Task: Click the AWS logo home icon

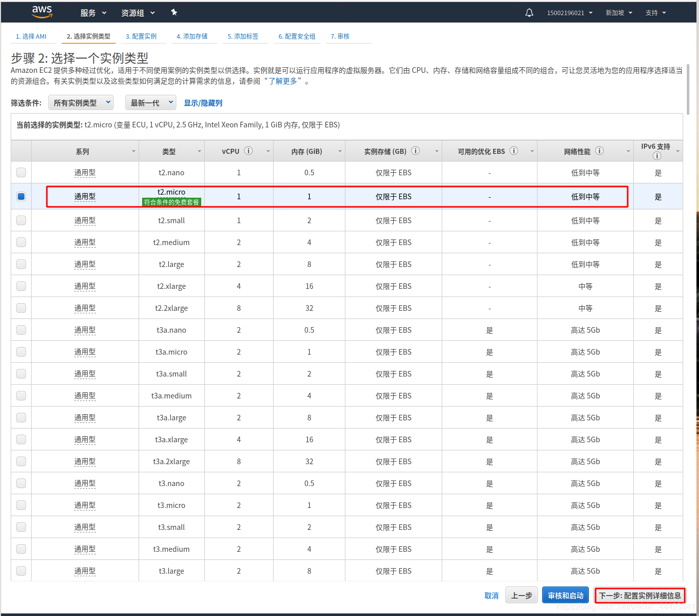Action: point(42,12)
